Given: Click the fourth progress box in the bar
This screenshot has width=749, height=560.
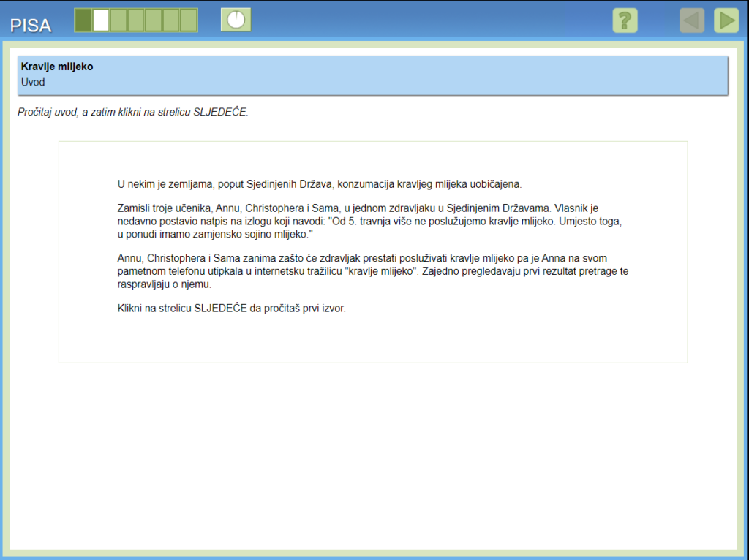Looking at the screenshot, I should click(136, 20).
